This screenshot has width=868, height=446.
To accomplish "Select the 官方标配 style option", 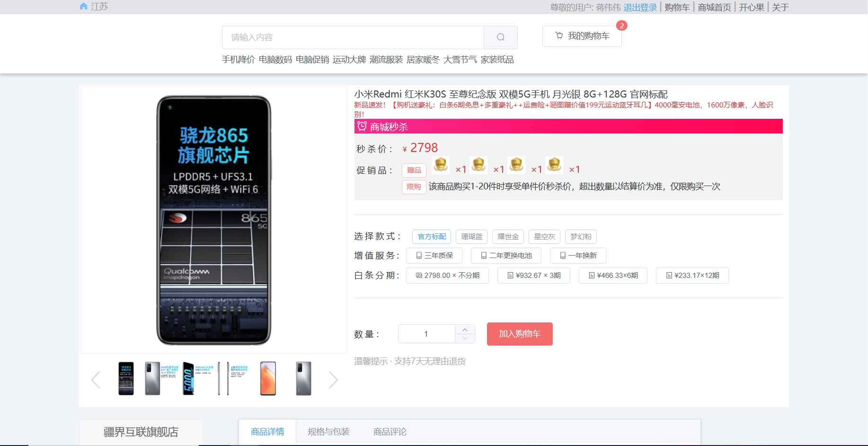I will [x=432, y=236].
